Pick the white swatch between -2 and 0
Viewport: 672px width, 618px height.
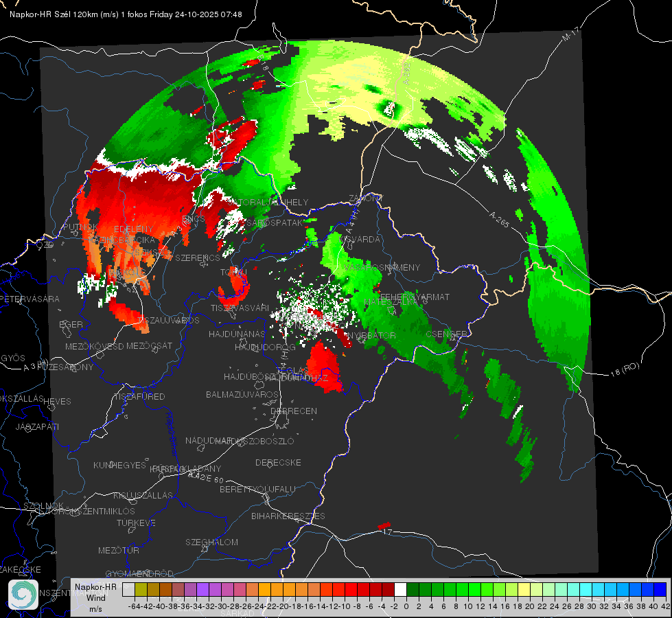click(400, 589)
